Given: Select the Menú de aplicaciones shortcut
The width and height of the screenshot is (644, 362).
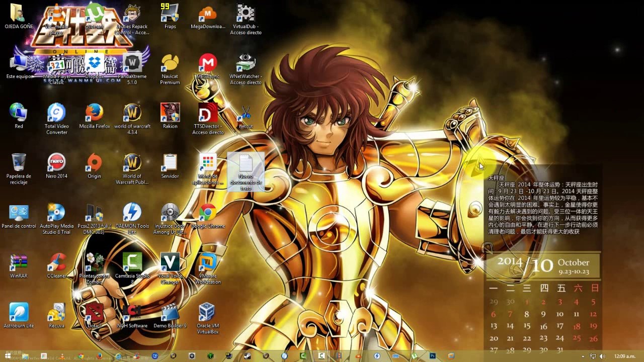Looking at the screenshot, I should tap(208, 169).
